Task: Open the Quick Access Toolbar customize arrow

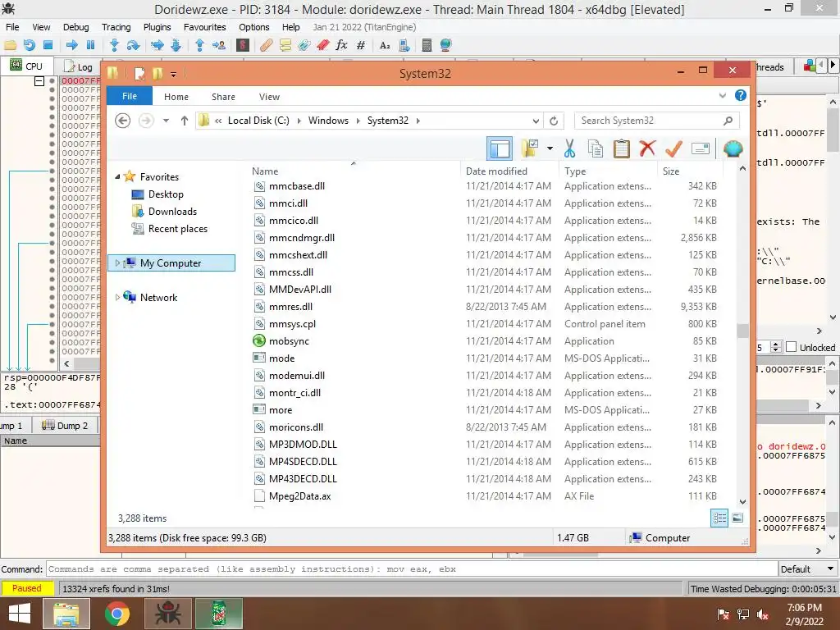Action: pyautogui.click(x=174, y=74)
